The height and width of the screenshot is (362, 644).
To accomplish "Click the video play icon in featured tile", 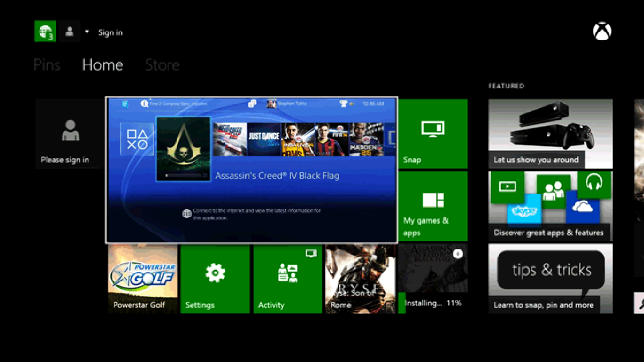I will (507, 187).
